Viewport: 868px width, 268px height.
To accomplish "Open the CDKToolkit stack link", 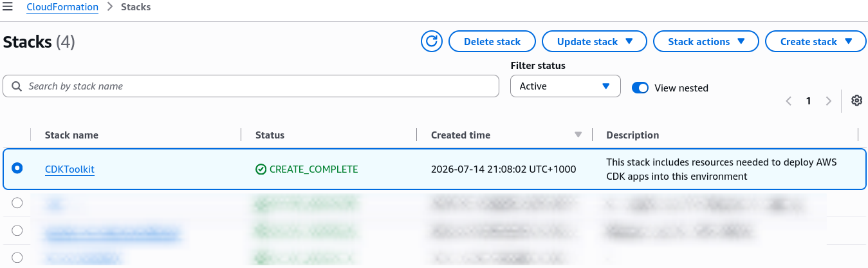I will coord(69,169).
